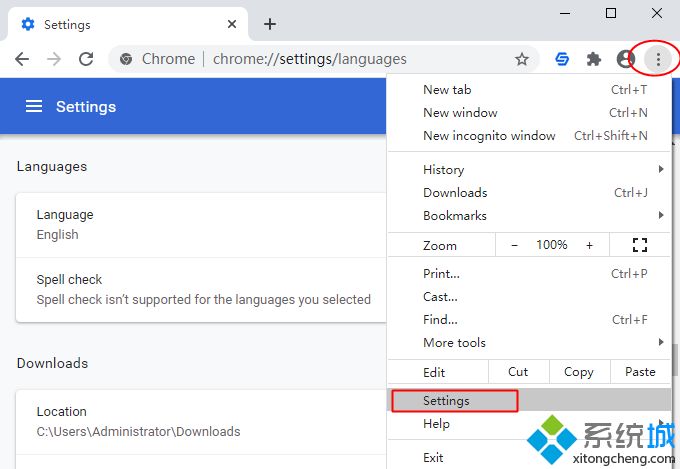Choose New window from the menu
Viewport: 680px width, 469px height.
529,113
